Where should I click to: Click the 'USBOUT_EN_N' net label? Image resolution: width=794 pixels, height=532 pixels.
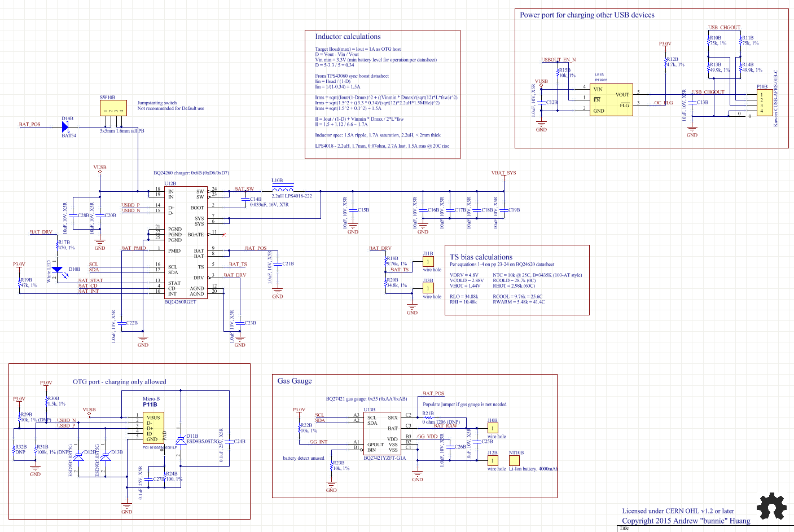tap(559, 60)
